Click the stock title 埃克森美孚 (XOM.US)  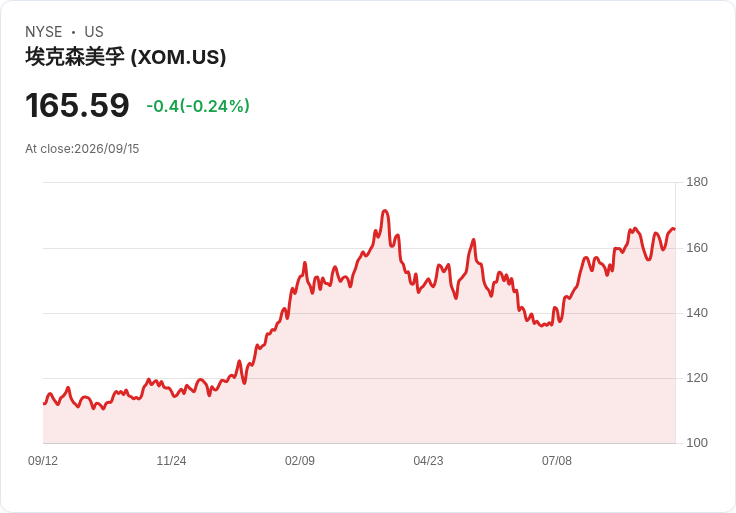point(125,57)
